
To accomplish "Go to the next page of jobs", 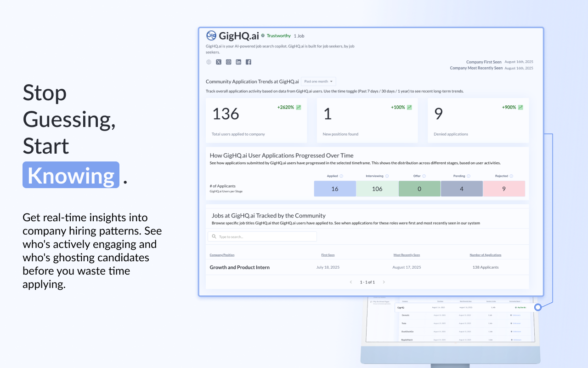I will (x=384, y=282).
